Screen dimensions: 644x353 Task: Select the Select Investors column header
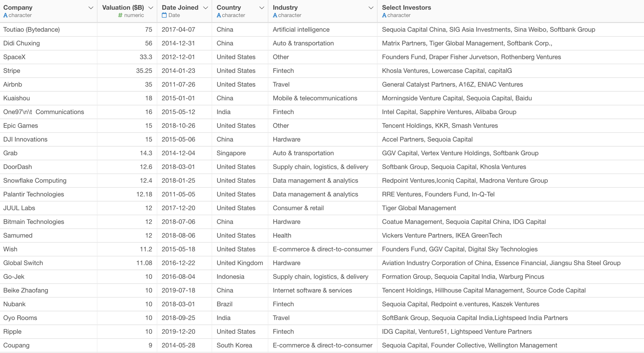[x=510, y=11]
